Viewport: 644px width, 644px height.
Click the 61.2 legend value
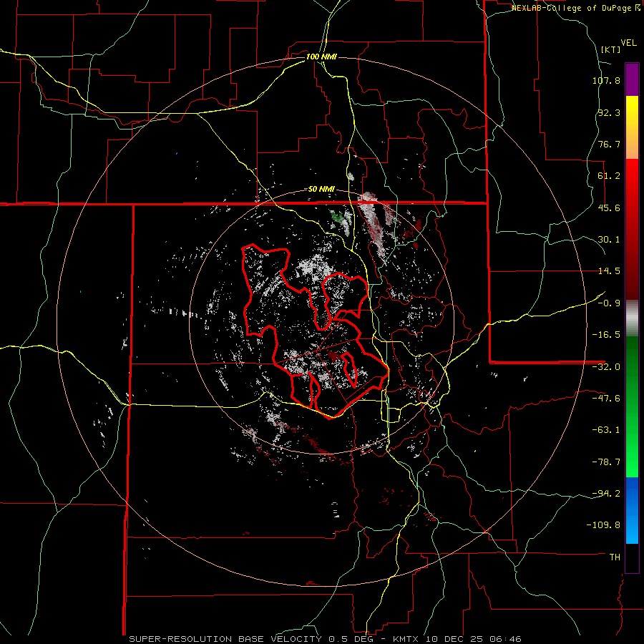tap(609, 176)
